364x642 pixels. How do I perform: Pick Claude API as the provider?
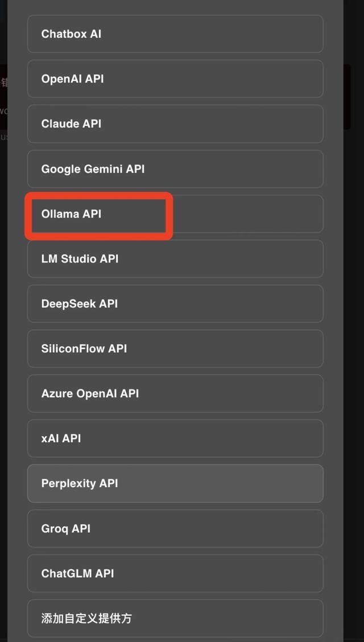[x=175, y=124]
